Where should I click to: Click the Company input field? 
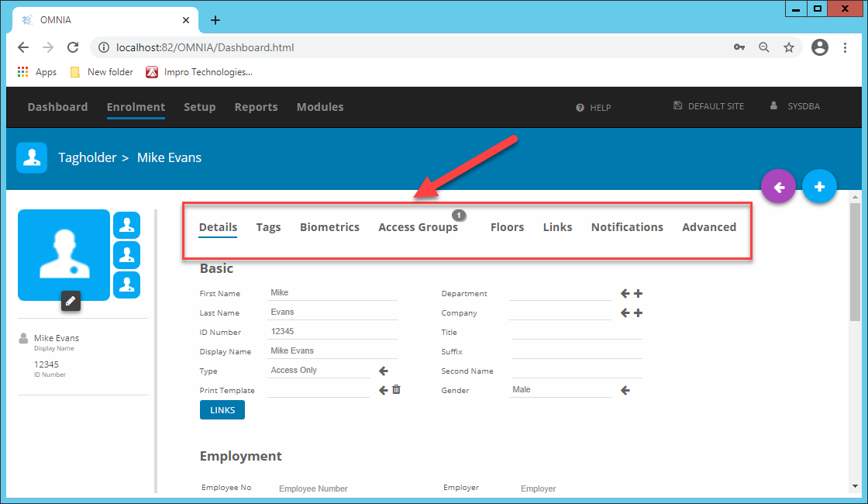tap(560, 312)
